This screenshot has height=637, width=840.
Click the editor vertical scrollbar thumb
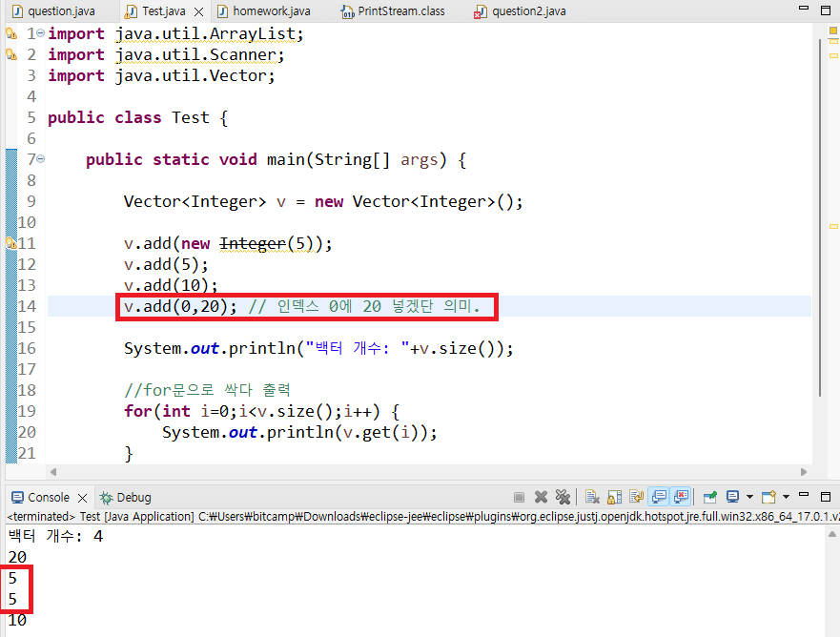pyautogui.click(x=820, y=217)
